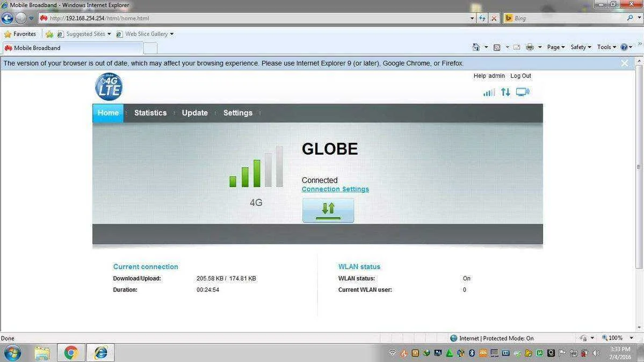Click the WLAN monitor icon near Log Out
This screenshot has width=644, height=362.
pyautogui.click(x=523, y=92)
